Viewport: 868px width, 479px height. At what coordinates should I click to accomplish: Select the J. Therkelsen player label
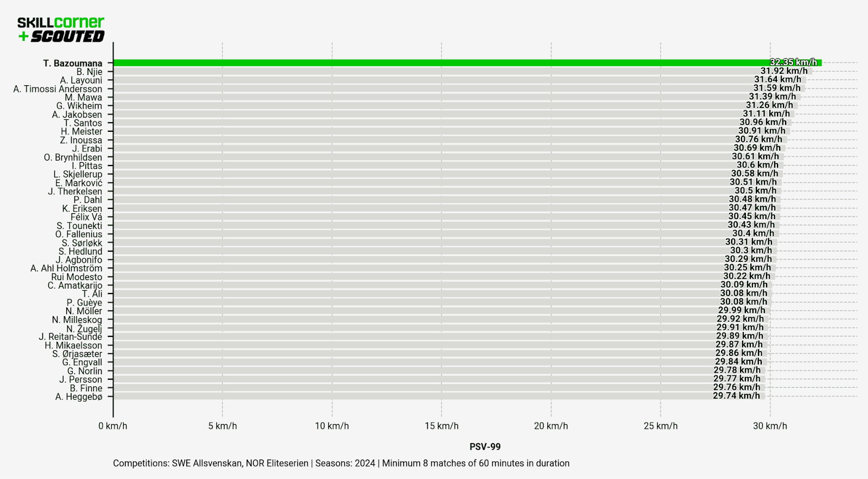point(75,191)
